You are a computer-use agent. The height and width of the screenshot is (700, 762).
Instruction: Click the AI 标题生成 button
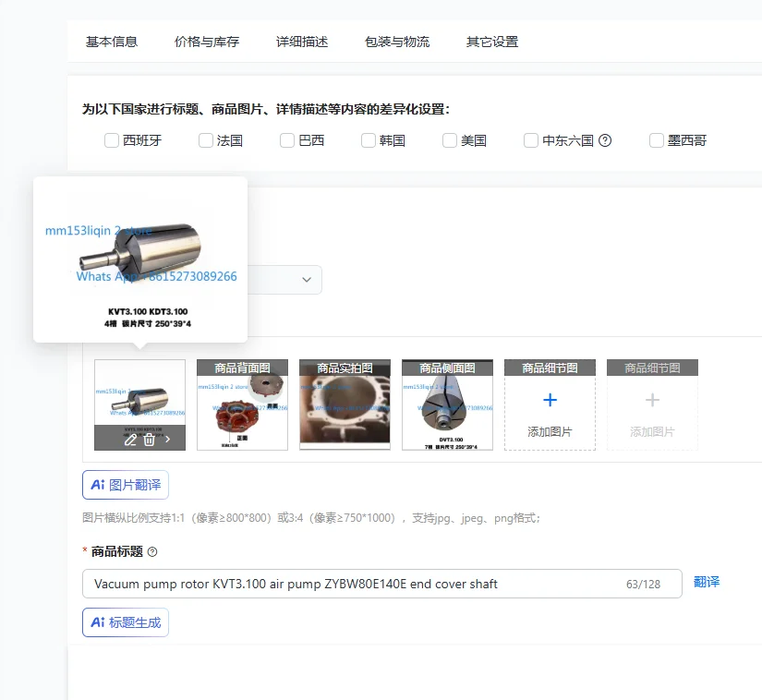pyautogui.click(x=126, y=622)
